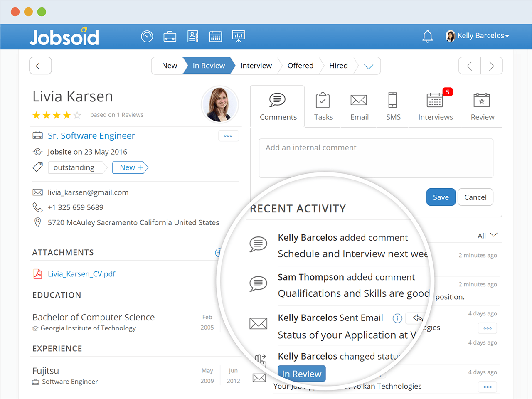Open ellipsis options for Sent Email activity
The image size is (532, 399).
click(488, 328)
